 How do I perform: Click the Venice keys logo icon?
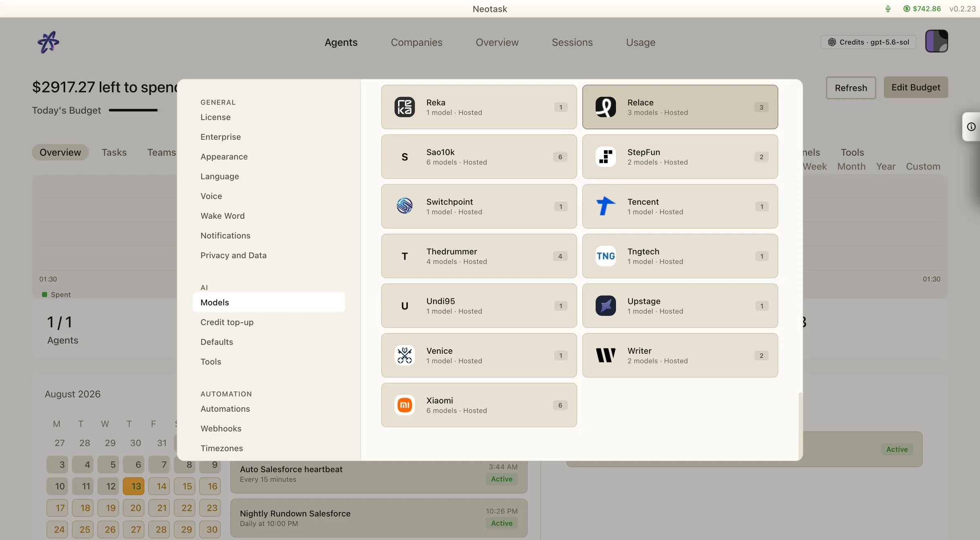coord(405,355)
